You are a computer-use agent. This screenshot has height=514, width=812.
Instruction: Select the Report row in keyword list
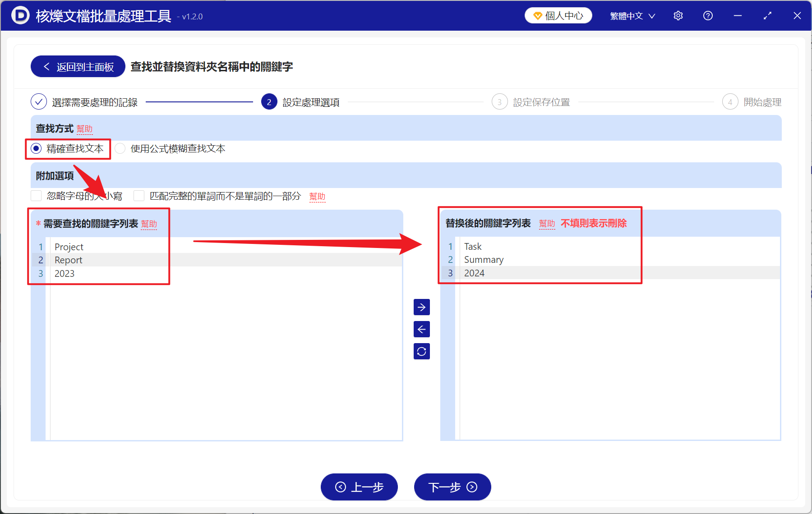pyautogui.click(x=69, y=260)
